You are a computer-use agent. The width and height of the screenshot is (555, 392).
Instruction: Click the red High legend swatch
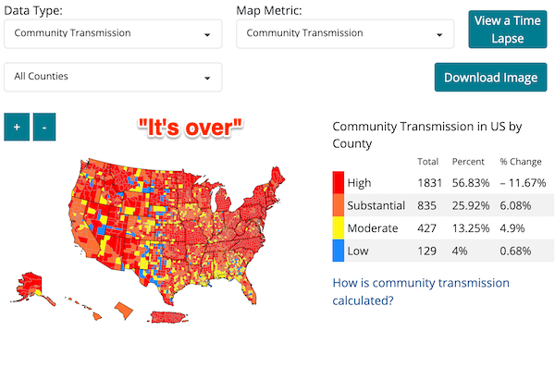[x=339, y=182]
